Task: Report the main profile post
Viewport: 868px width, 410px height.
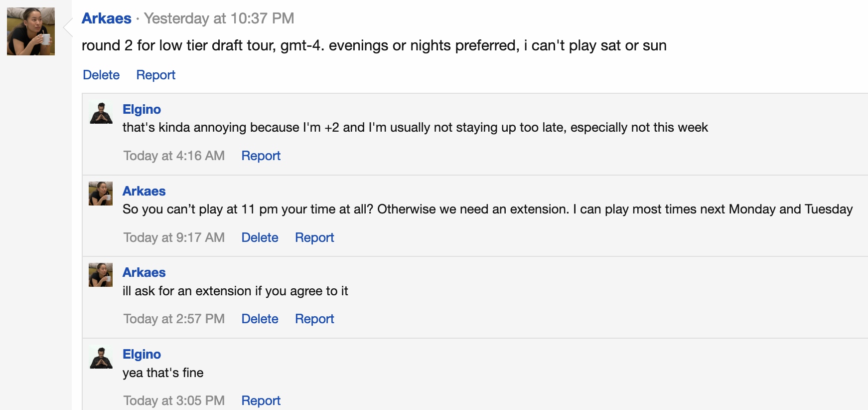Action: coord(156,75)
